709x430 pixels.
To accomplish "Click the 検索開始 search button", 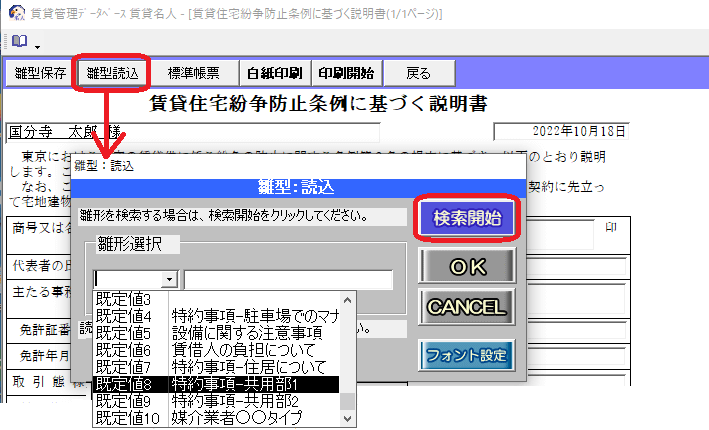I will coord(466,217).
